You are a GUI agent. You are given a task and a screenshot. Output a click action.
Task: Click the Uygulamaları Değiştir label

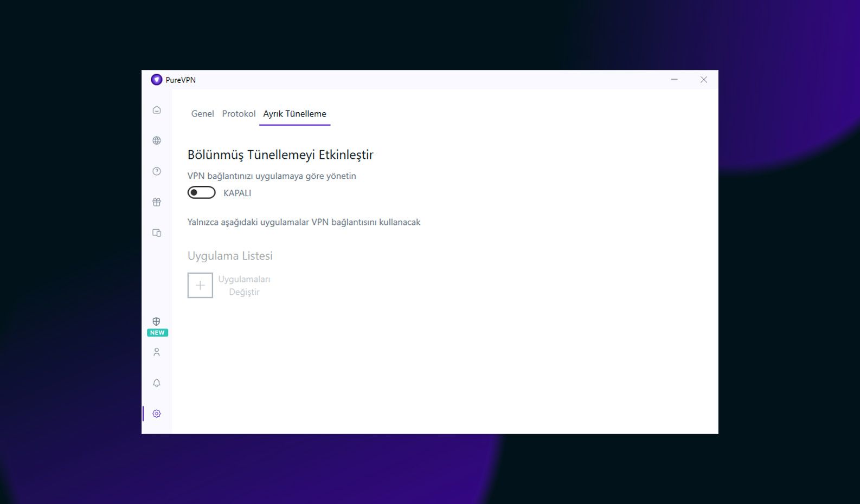tap(244, 286)
